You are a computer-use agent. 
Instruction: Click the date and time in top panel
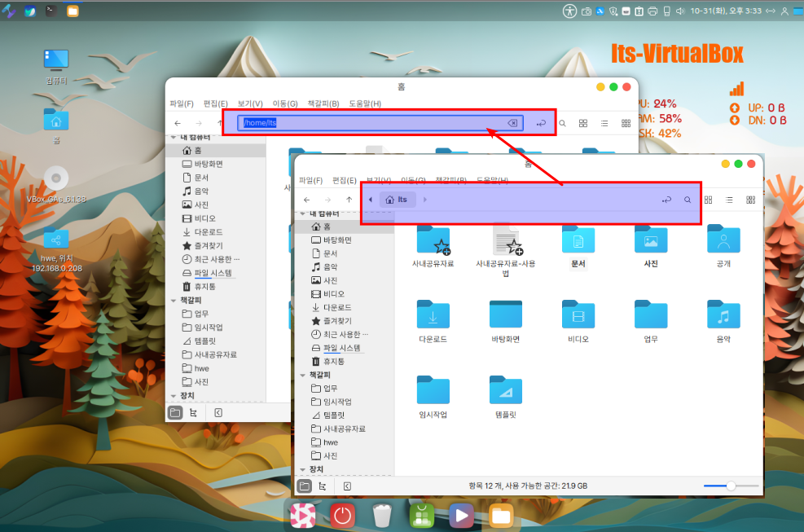(x=726, y=11)
